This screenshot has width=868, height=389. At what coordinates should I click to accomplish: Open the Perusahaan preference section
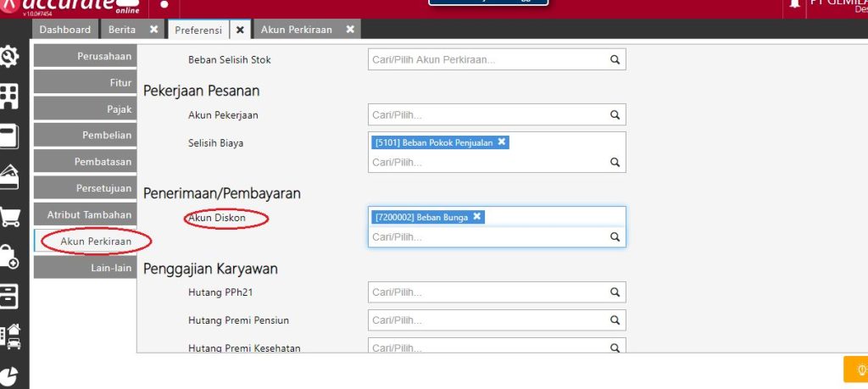(x=85, y=56)
